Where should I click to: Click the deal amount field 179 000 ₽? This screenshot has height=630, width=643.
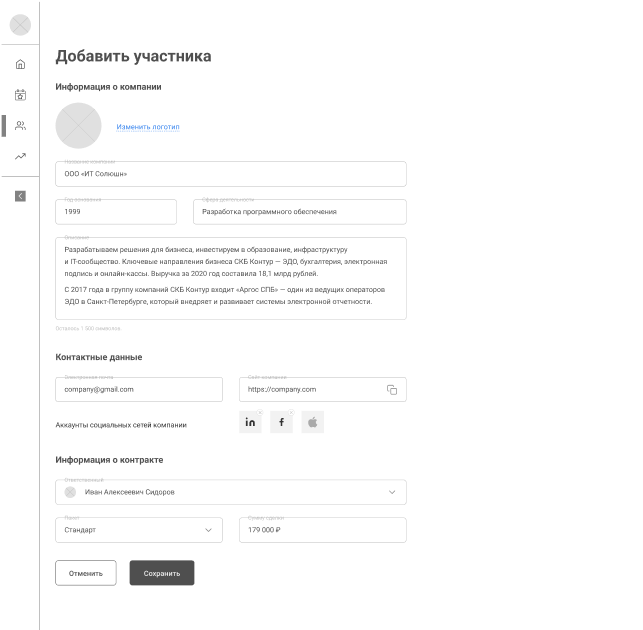tap(322, 530)
